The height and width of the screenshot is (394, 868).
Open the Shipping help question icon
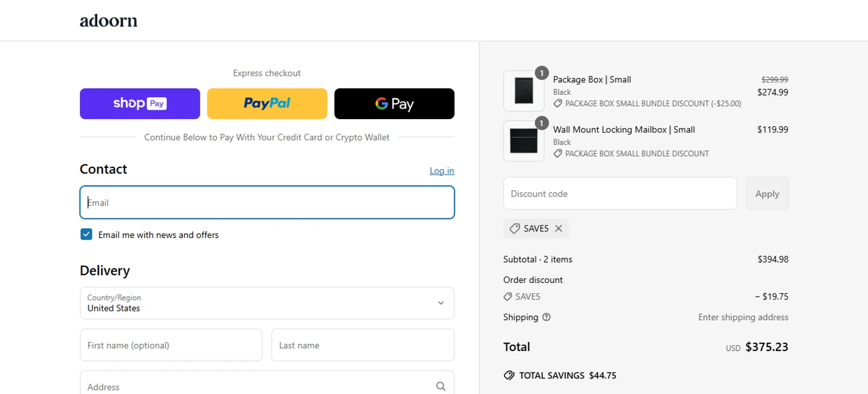point(546,317)
